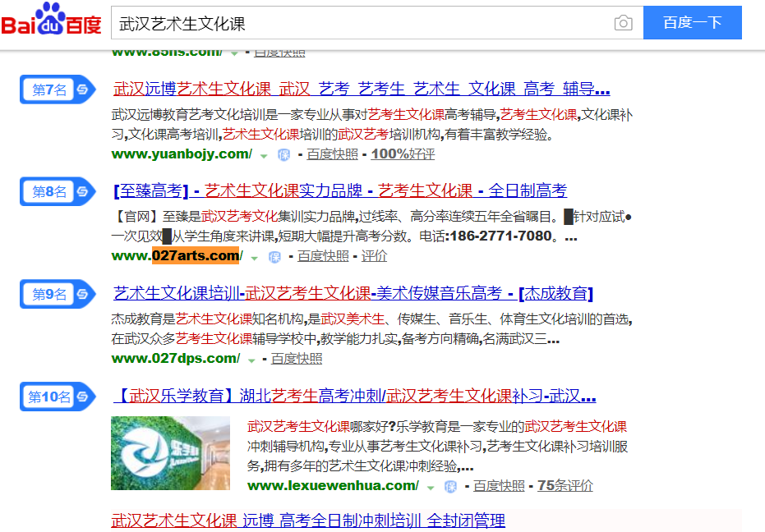Click the 第7名 rank badge
Viewport: 765px width, 532px height.
coord(58,89)
